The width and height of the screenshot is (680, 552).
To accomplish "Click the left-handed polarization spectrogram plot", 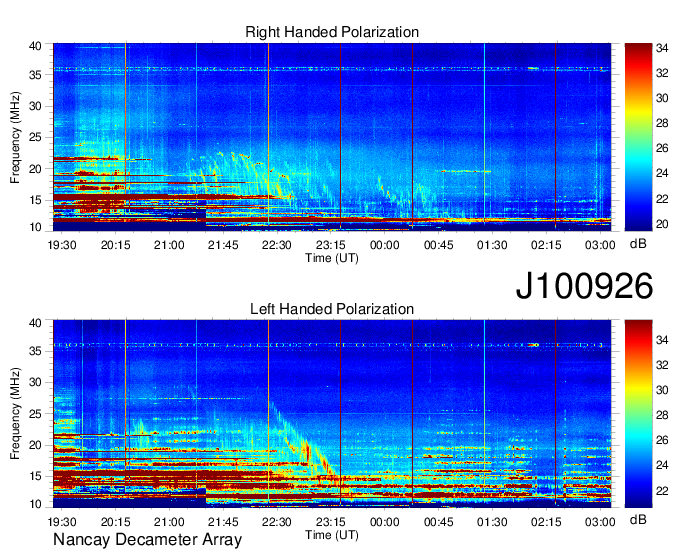I will click(332, 414).
